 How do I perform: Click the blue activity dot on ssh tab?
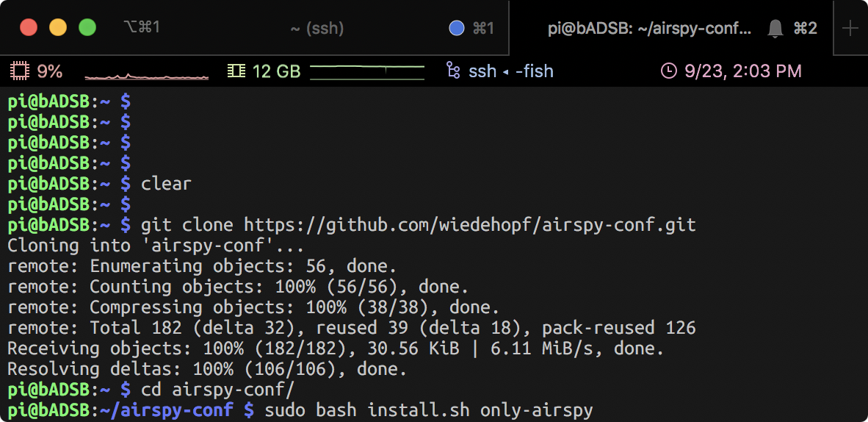(x=457, y=28)
